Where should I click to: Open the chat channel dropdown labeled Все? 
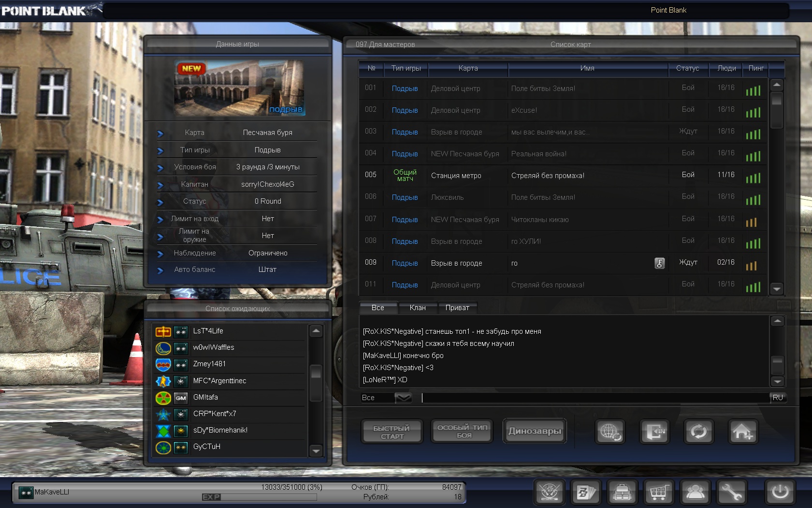coord(403,398)
